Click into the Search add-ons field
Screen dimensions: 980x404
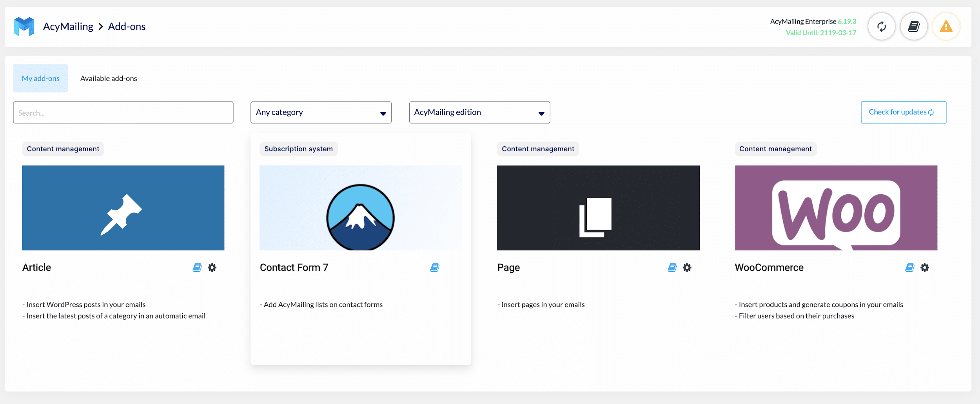click(x=123, y=112)
